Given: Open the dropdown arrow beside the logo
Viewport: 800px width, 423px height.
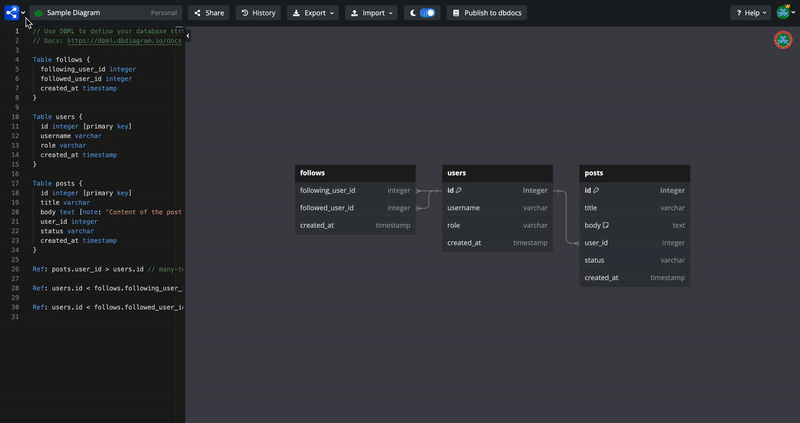Looking at the screenshot, I should pyautogui.click(x=23, y=13).
